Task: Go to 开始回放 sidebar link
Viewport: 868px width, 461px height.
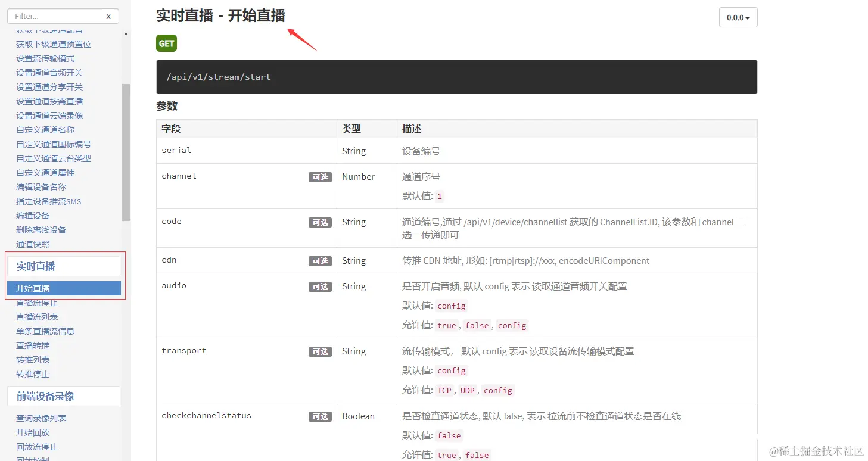Action: 33,432
